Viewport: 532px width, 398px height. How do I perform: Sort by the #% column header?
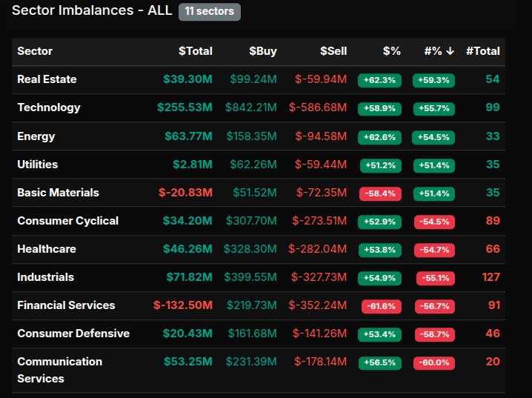click(x=439, y=51)
